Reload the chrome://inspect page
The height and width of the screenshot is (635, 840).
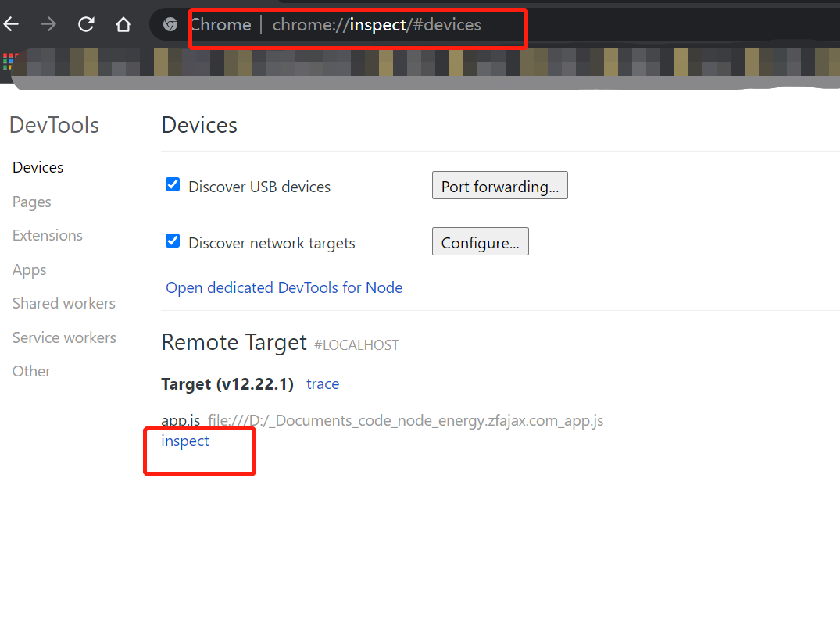(x=86, y=25)
